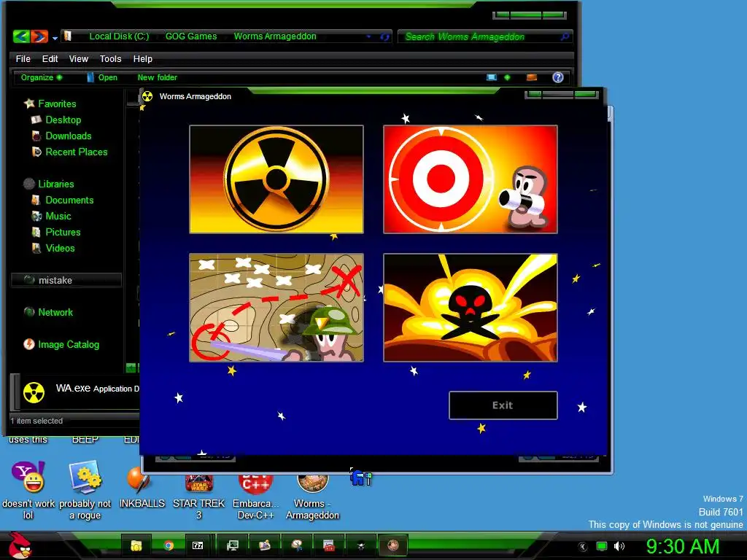
Task: Open the Yahoo messenger 'doesn't work lol' shortcut
Action: click(x=28, y=491)
